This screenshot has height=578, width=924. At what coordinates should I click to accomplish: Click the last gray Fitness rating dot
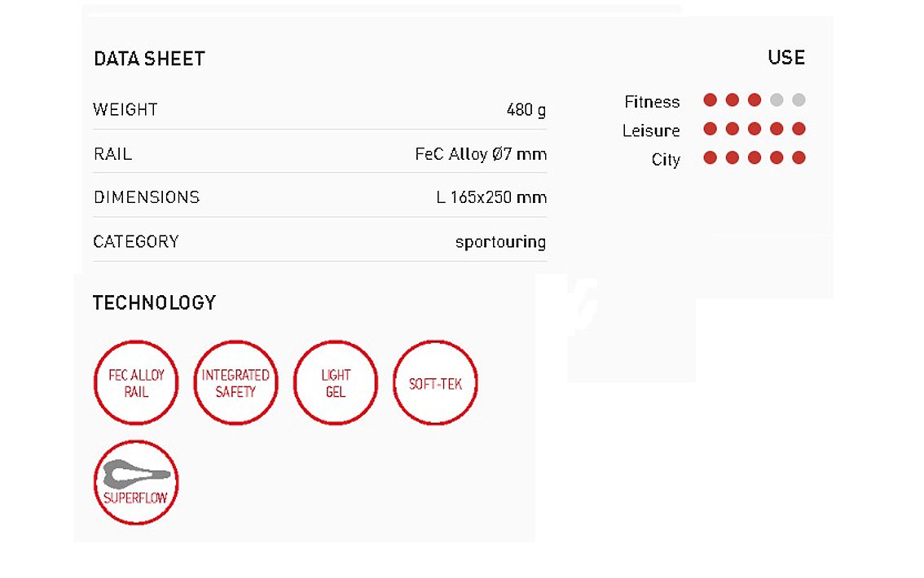[799, 100]
